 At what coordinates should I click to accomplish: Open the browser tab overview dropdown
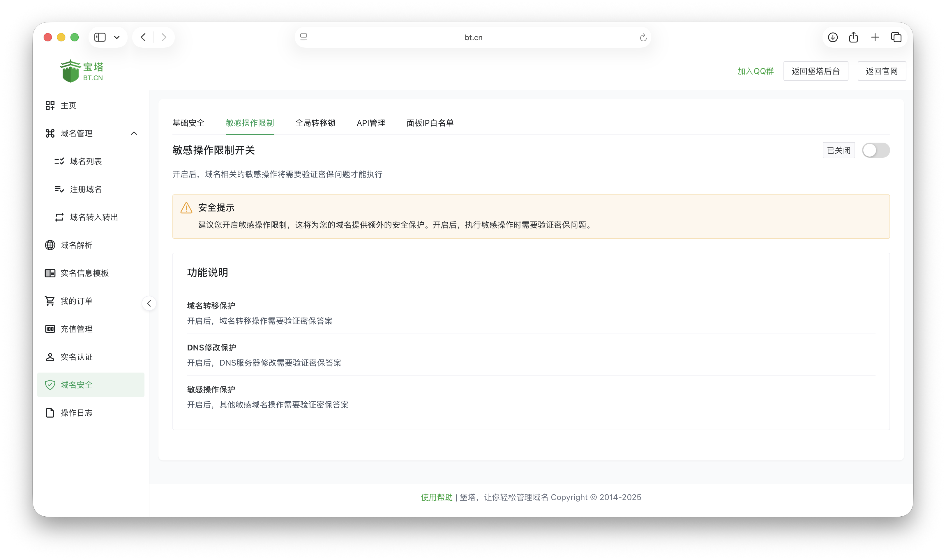tap(117, 37)
